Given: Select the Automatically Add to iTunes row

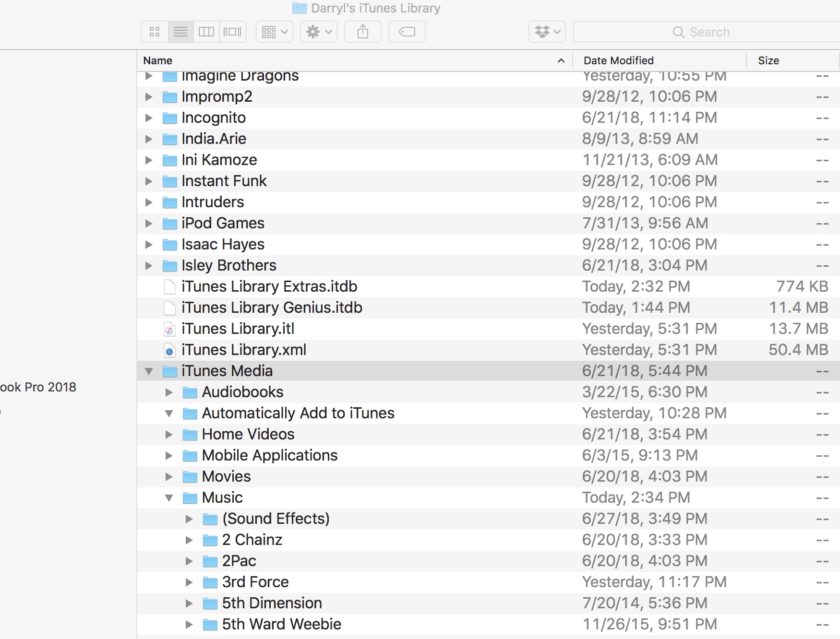Looking at the screenshot, I should tap(488, 414).
